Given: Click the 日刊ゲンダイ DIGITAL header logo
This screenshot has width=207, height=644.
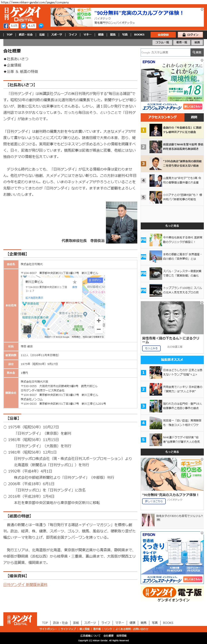Looking at the screenshot, I should [23, 14].
